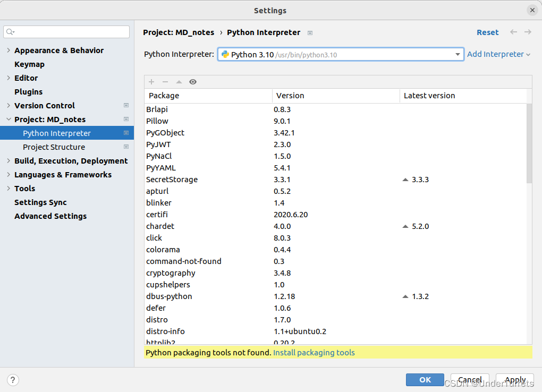The height and width of the screenshot is (392, 542).
Task: Click the settings search field
Action: coord(66,32)
